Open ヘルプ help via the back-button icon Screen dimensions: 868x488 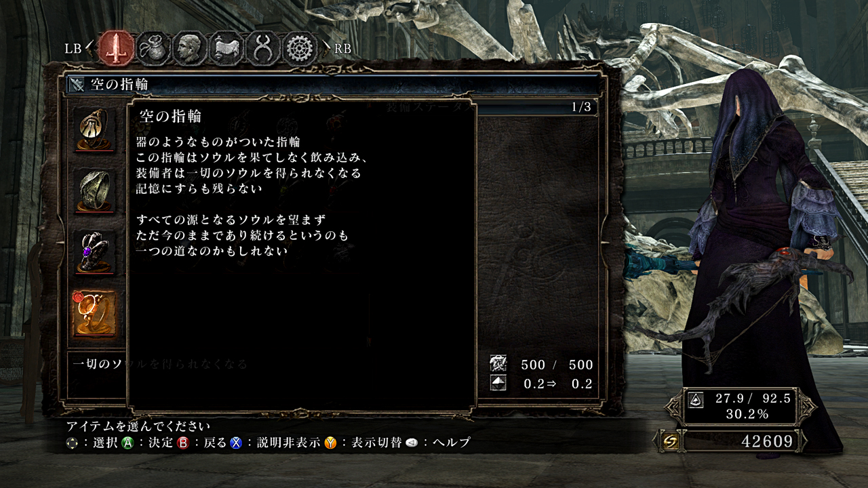coord(412,443)
